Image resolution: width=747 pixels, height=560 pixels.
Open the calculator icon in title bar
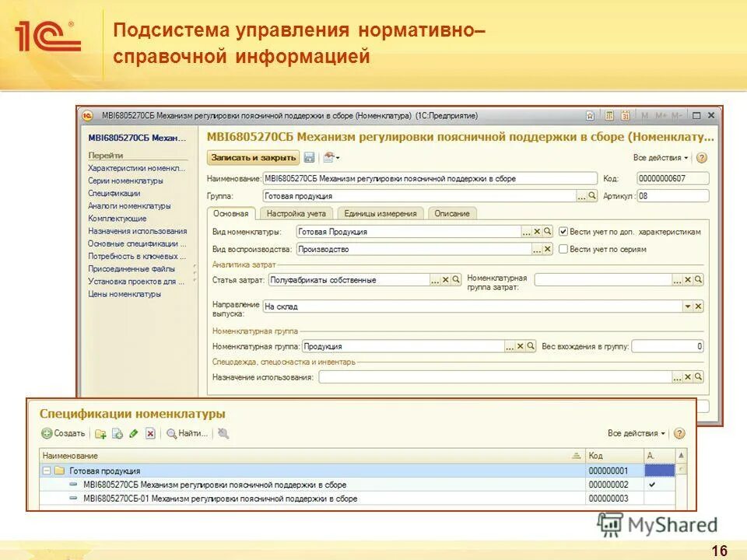tap(609, 116)
